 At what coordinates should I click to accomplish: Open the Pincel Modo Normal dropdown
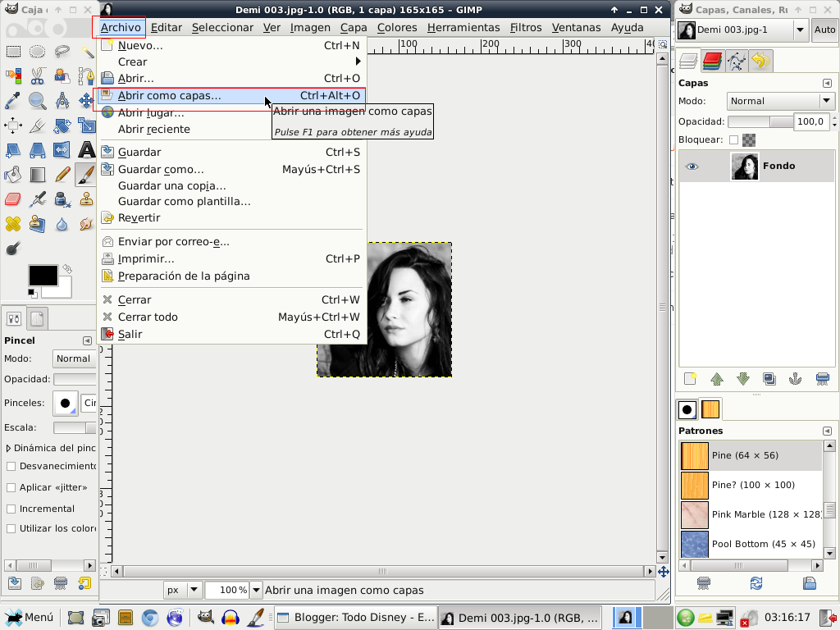75,358
